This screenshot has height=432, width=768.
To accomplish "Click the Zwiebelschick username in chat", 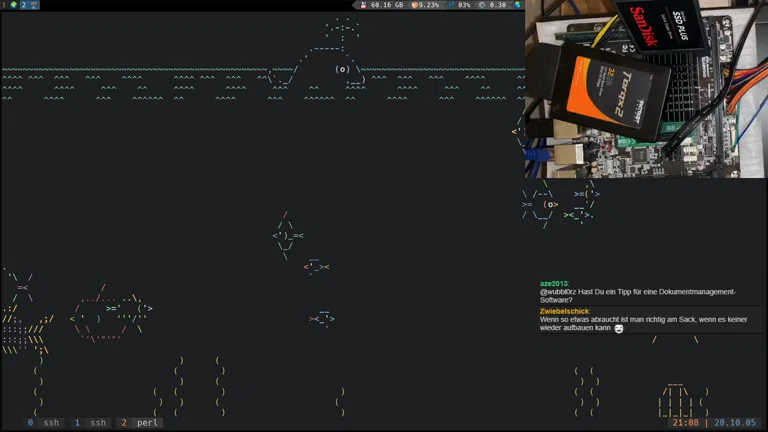I will point(565,311).
